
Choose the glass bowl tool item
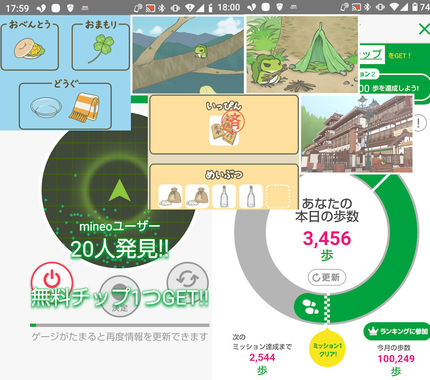[46, 107]
